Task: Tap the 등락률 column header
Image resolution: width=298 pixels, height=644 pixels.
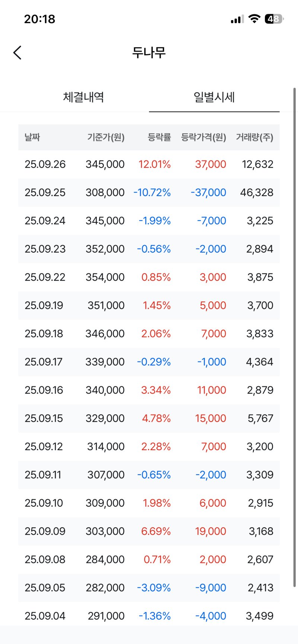Action: pyautogui.click(x=159, y=137)
